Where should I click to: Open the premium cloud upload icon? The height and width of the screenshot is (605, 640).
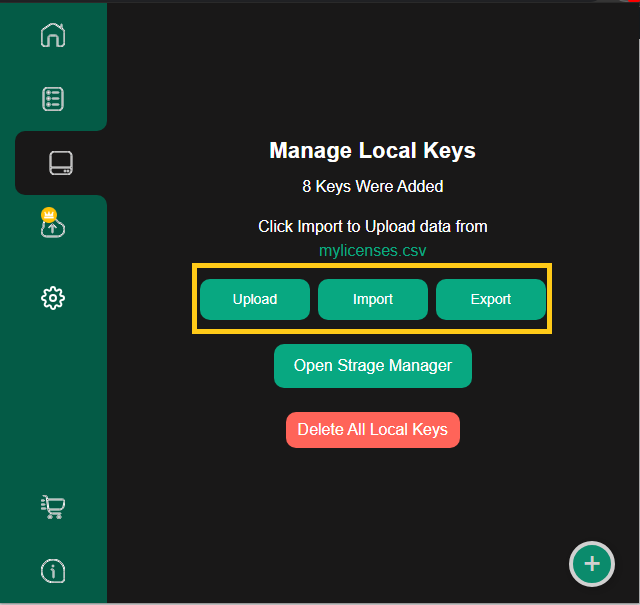point(53,229)
